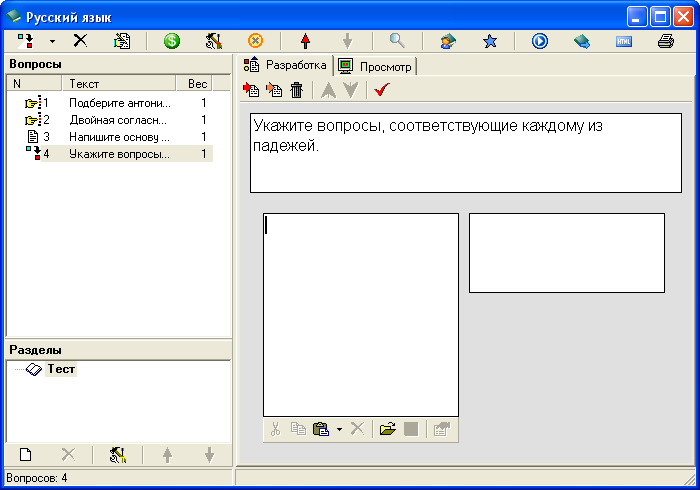This screenshot has height=490, width=700.
Task: Click the red checkmark icon
Action: point(380,90)
